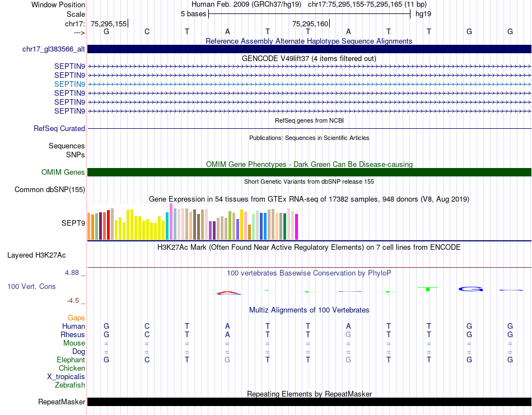
Task: Click the dark blue alternate haplotype alignment bar
Action: [309, 49]
